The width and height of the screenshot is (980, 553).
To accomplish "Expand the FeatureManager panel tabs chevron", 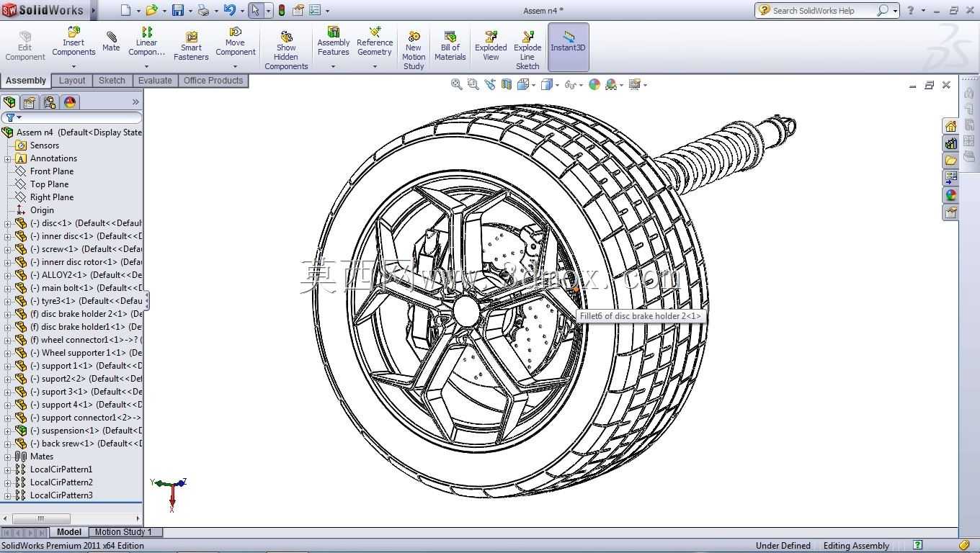I will pos(135,102).
